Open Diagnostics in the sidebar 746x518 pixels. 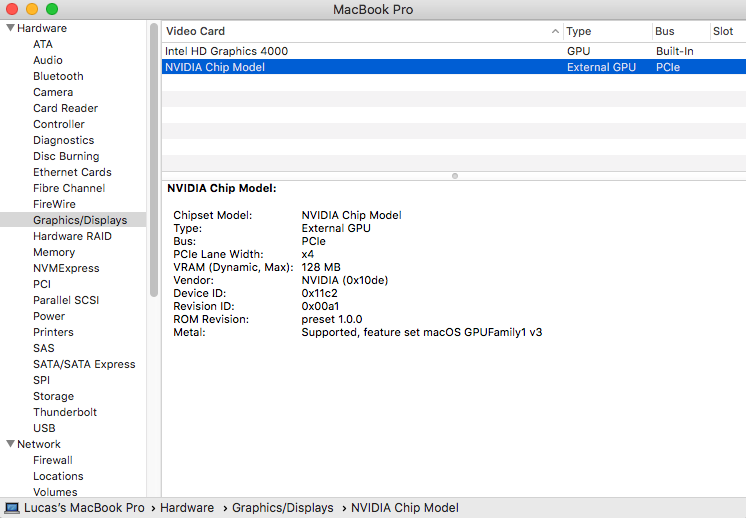(63, 140)
